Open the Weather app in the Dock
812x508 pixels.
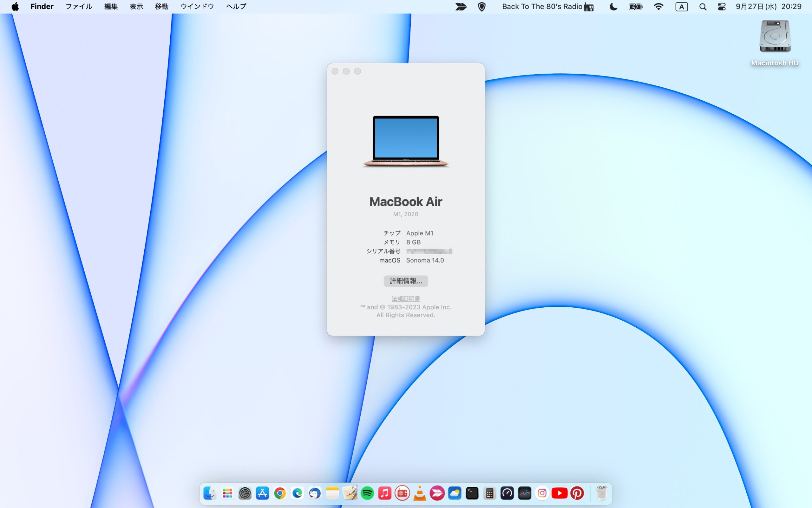pyautogui.click(x=455, y=493)
